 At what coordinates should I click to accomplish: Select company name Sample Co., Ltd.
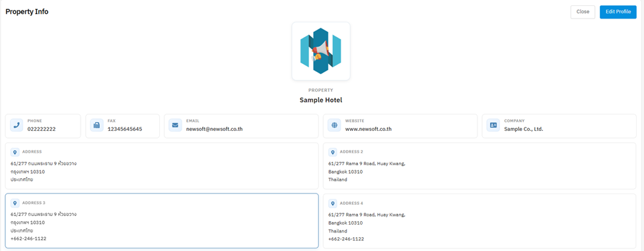(524, 129)
